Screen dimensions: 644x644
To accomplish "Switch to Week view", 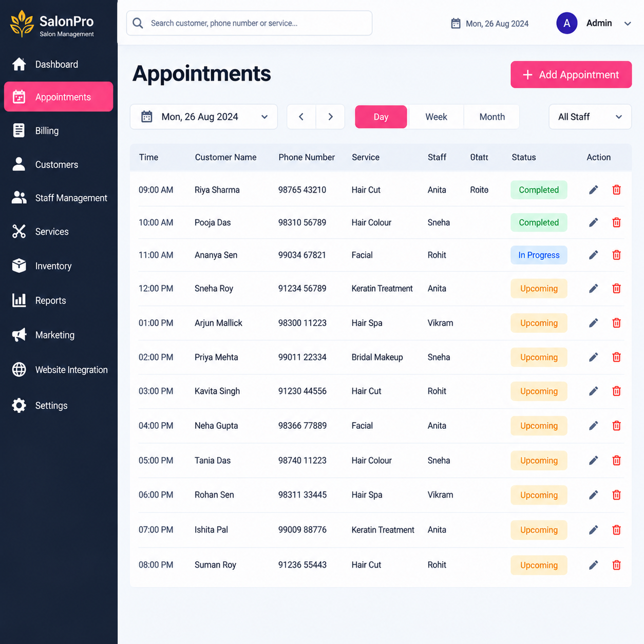I will click(x=436, y=117).
